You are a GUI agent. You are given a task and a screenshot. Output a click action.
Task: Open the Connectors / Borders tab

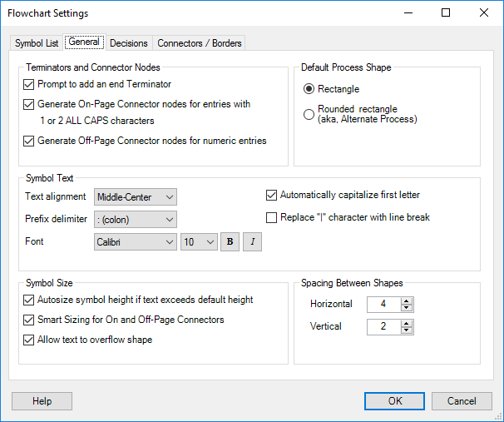tap(200, 43)
